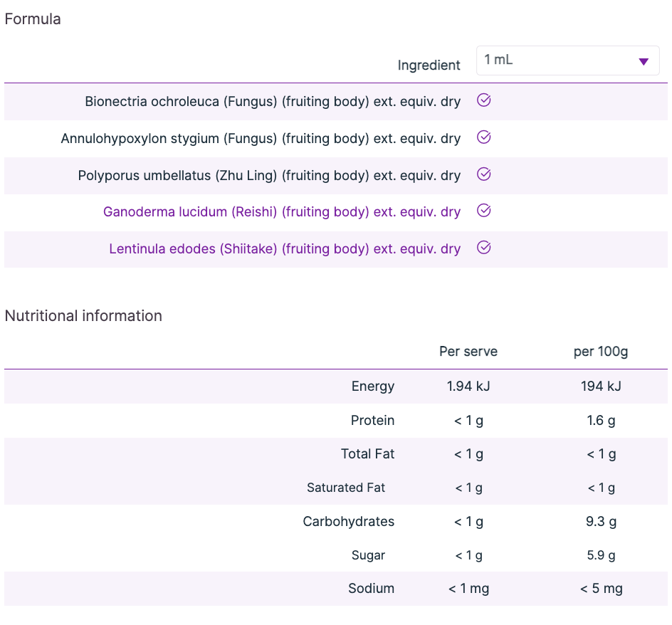Open the Lentinula edodes (Shiitake) link

pos(284,249)
